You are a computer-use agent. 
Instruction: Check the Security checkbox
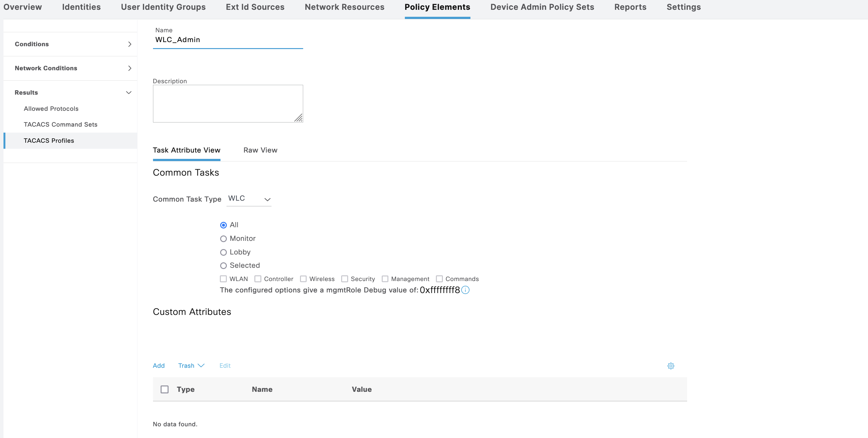(x=344, y=279)
